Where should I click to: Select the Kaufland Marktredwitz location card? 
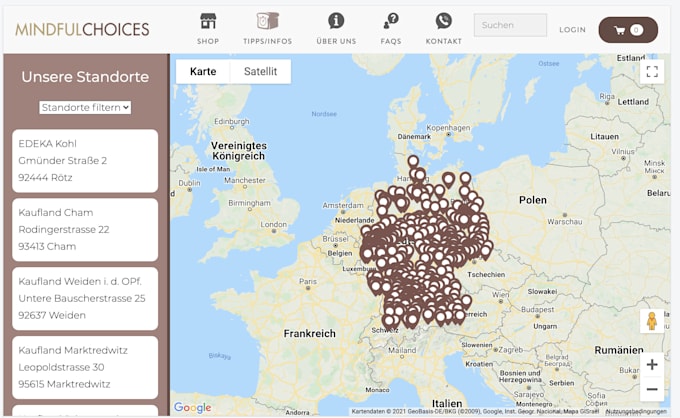[x=85, y=367]
